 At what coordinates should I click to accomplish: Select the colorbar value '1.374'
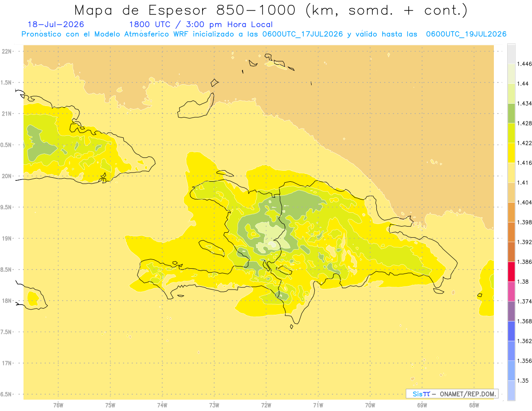tap(525, 301)
